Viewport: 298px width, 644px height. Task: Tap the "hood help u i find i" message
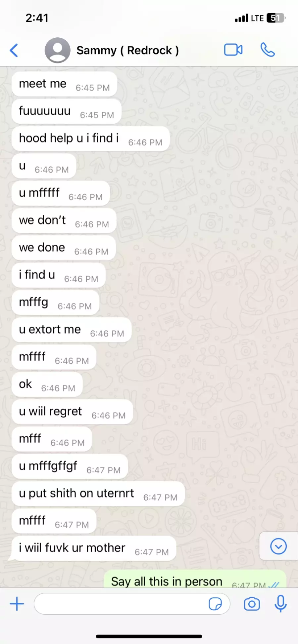91,139
